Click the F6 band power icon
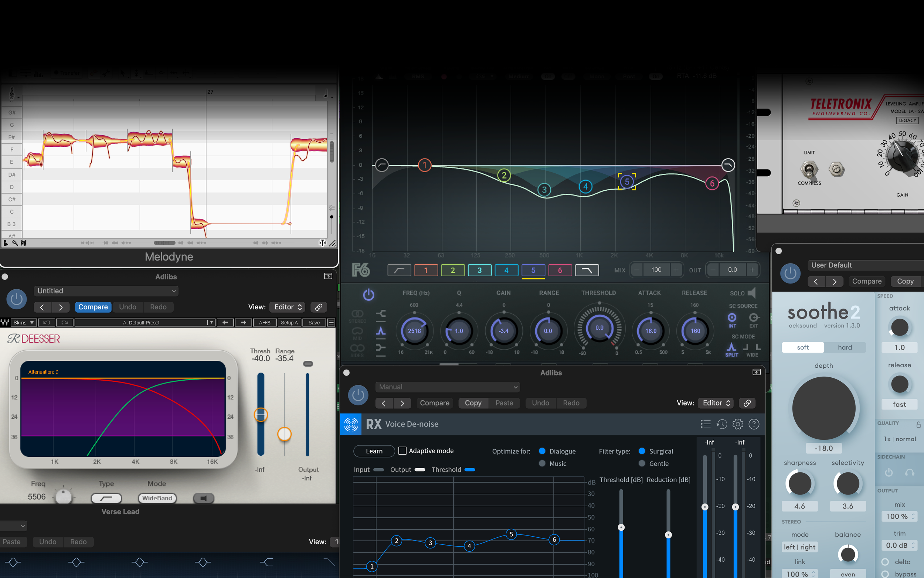 368,294
